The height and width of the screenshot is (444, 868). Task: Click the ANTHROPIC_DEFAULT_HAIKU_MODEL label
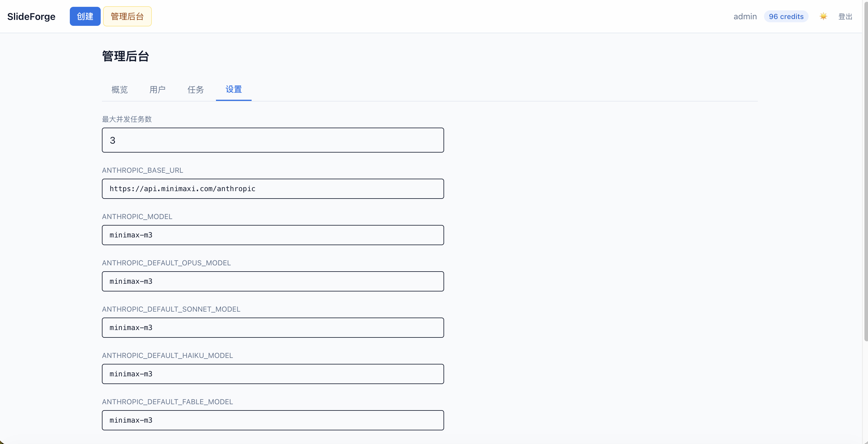click(168, 356)
